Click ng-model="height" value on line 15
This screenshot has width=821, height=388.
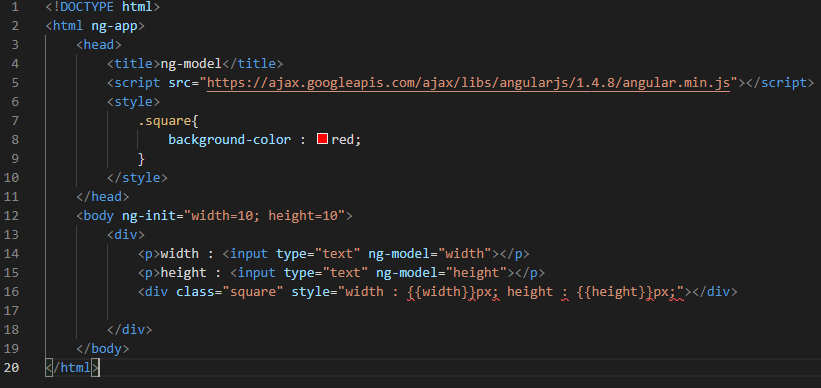475,272
